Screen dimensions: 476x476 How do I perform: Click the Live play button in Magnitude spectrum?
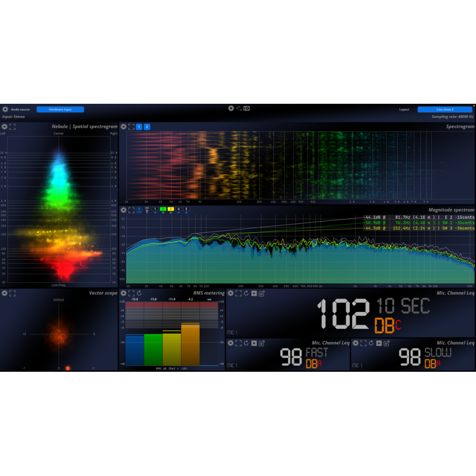point(139,209)
